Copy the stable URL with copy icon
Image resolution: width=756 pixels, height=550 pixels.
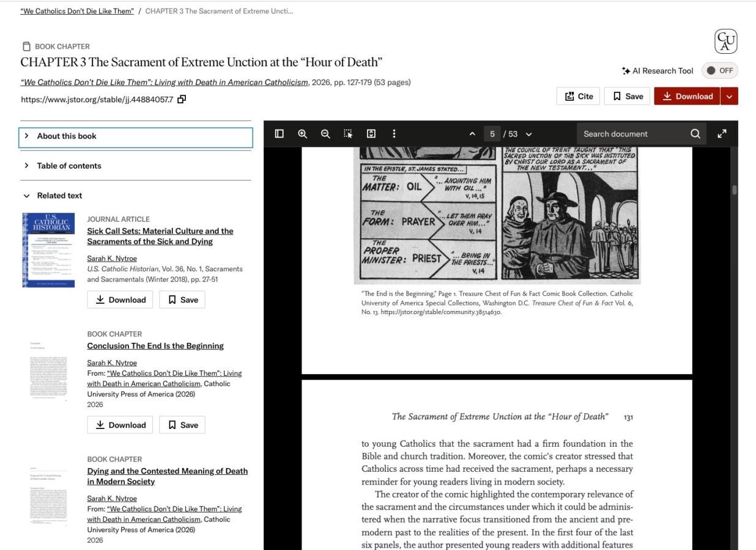tap(182, 99)
